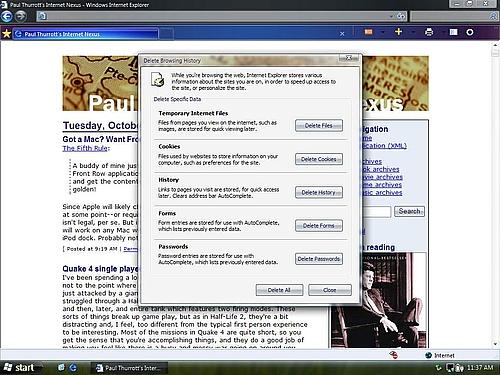The width and height of the screenshot is (500, 375).
Task: Close the Delete Browsing History dialog via X
Action: [349, 58]
